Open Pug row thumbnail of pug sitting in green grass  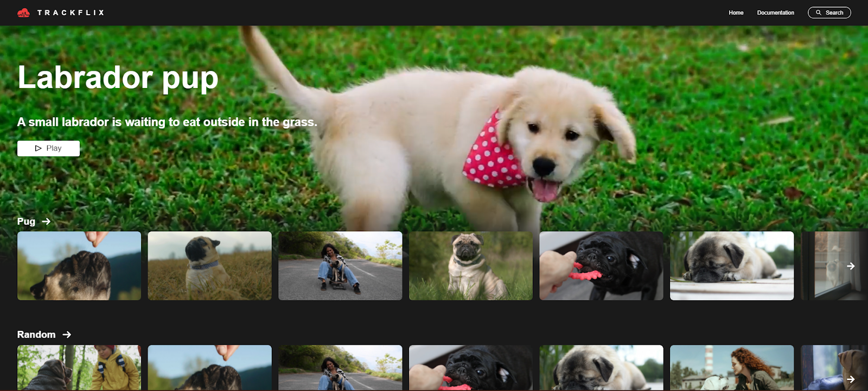coord(470,266)
